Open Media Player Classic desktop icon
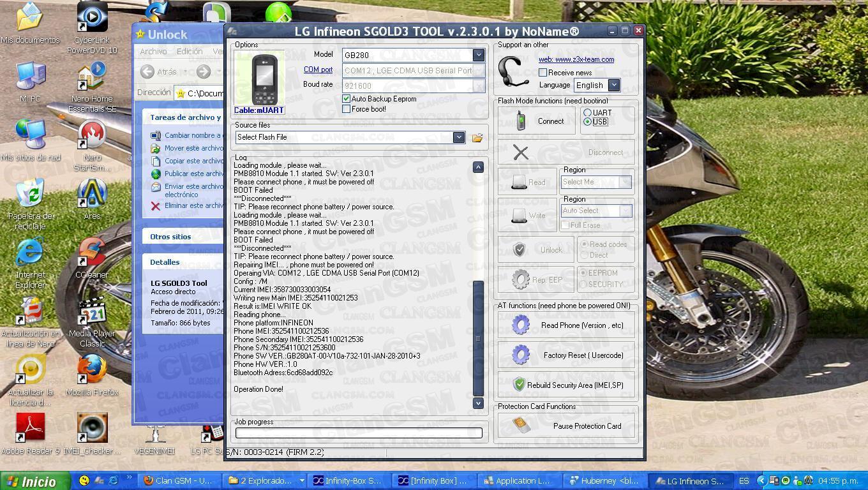The height and width of the screenshot is (490, 868). 92,322
